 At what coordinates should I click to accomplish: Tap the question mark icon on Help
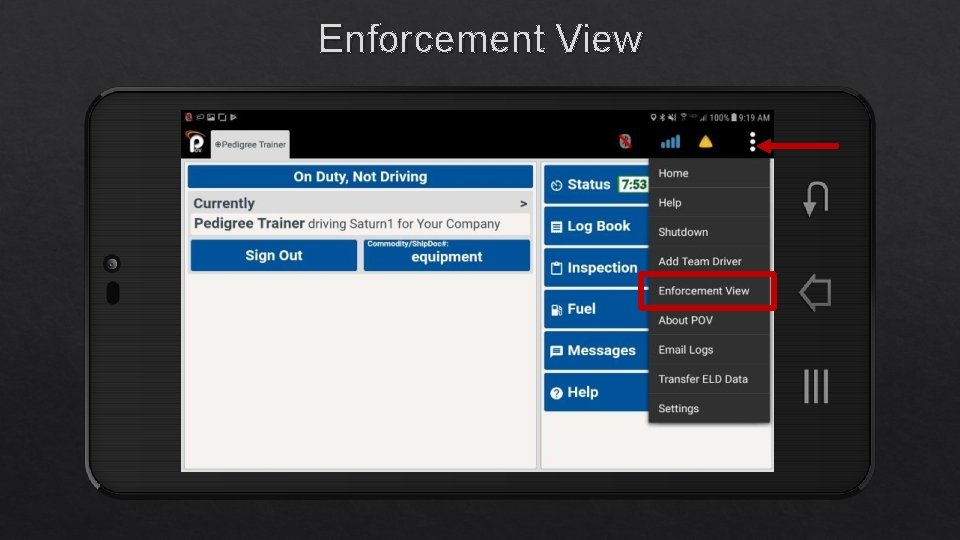click(556, 393)
